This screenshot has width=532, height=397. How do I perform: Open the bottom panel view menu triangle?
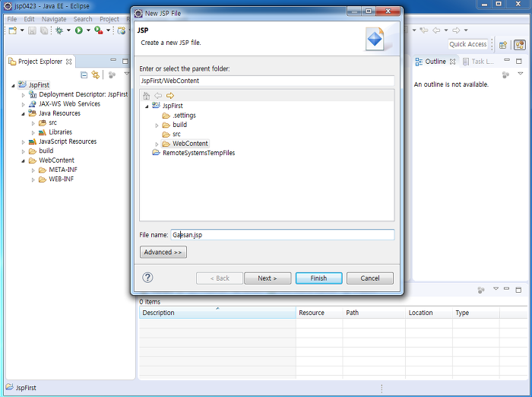[x=496, y=289]
